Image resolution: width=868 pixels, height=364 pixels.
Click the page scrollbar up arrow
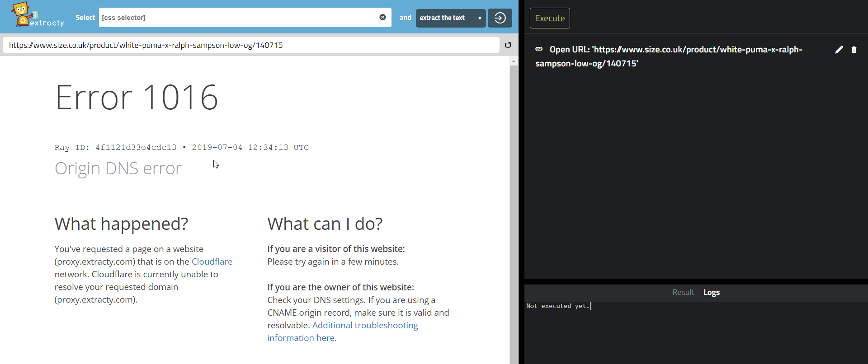514,61
